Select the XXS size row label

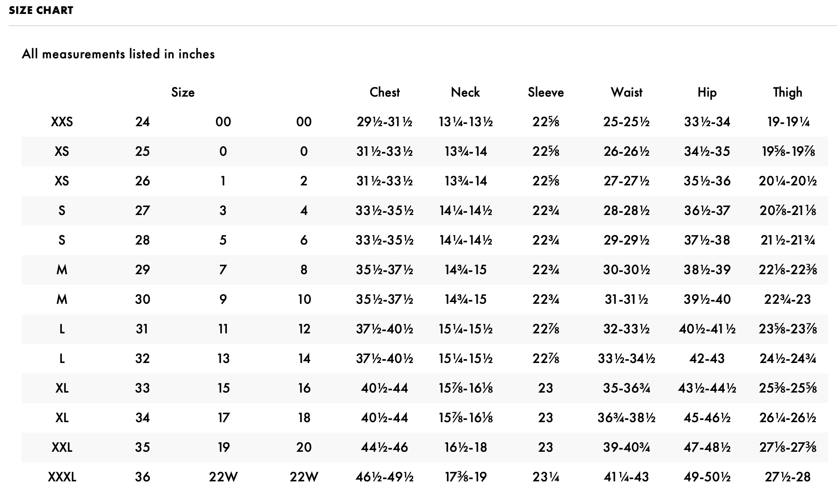[x=62, y=122]
